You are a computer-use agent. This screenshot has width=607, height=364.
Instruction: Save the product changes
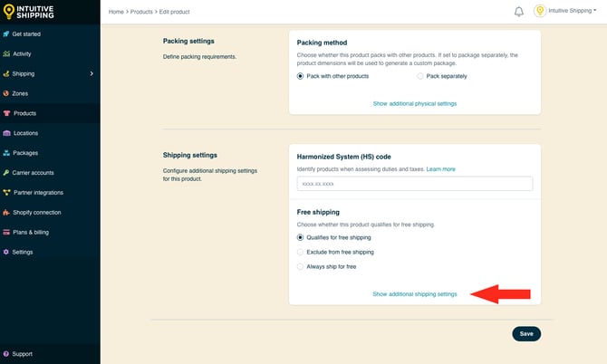pyautogui.click(x=526, y=334)
